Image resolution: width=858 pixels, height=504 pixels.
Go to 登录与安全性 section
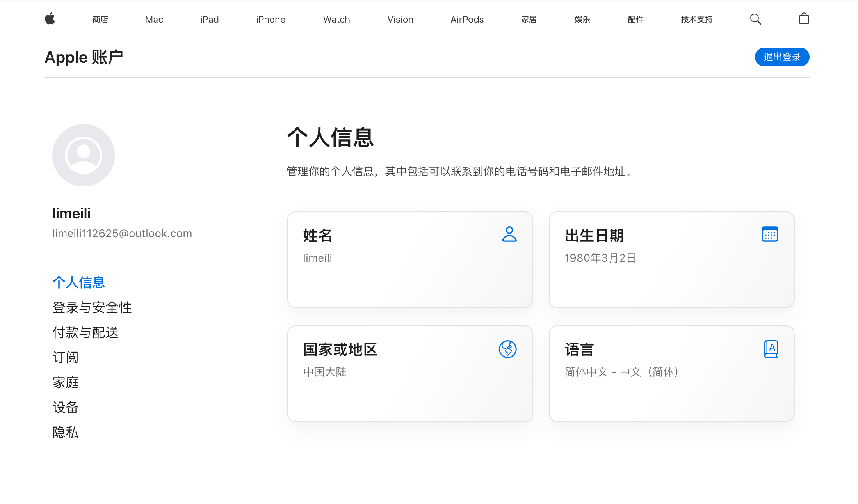[x=92, y=307]
